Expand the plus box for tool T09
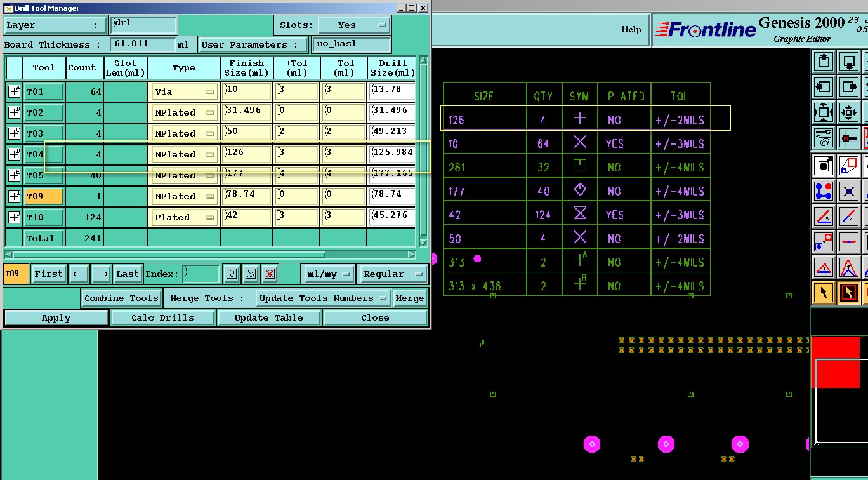This screenshot has width=868, height=480. click(14, 196)
